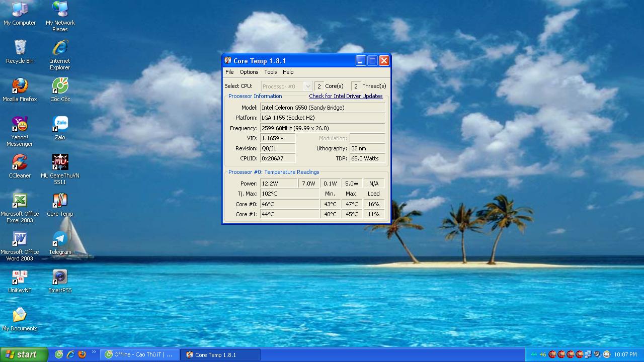Screen dimensions: 644x362
Task: Click the MU GameThuVN SS11 desktop icon
Action: 60,169
